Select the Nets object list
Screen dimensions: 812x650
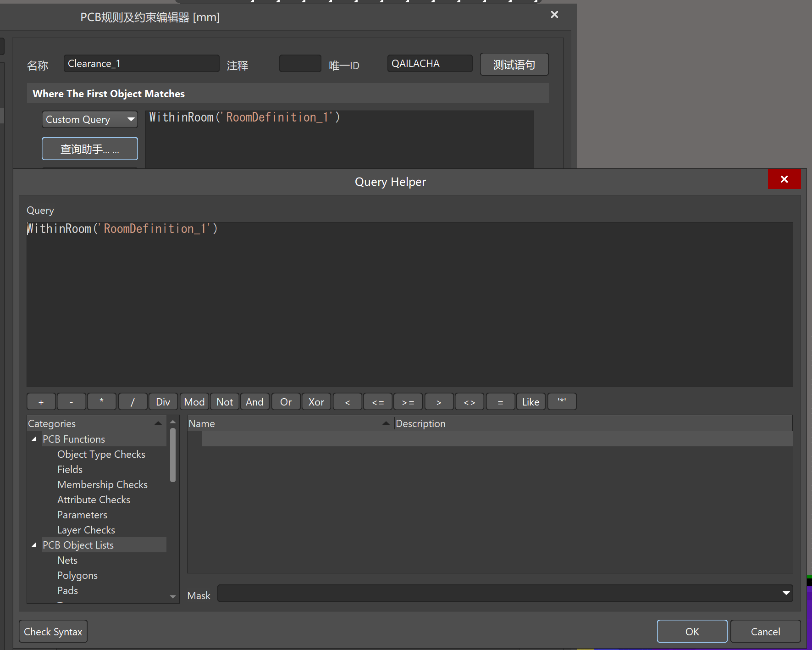point(67,560)
